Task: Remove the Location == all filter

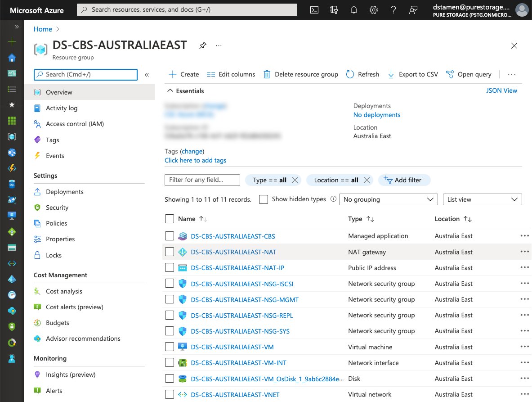Action: (367, 180)
